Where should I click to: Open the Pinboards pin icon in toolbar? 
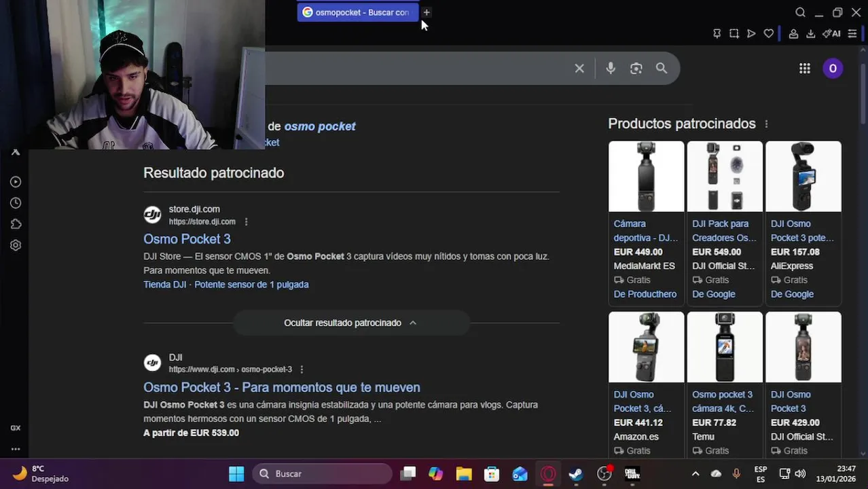click(x=717, y=33)
